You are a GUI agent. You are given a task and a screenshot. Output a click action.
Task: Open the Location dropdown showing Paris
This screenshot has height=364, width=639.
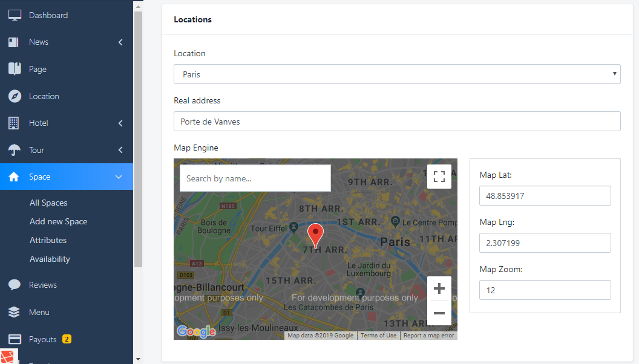tap(396, 74)
